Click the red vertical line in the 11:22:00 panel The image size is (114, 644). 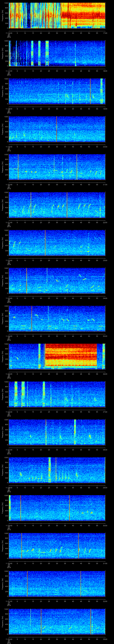(45, 243)
